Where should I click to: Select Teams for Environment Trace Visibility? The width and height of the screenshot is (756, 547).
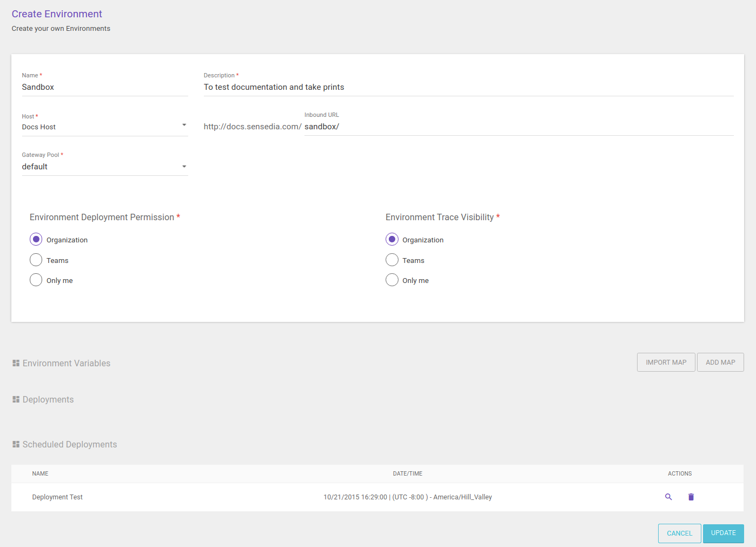[392, 260]
